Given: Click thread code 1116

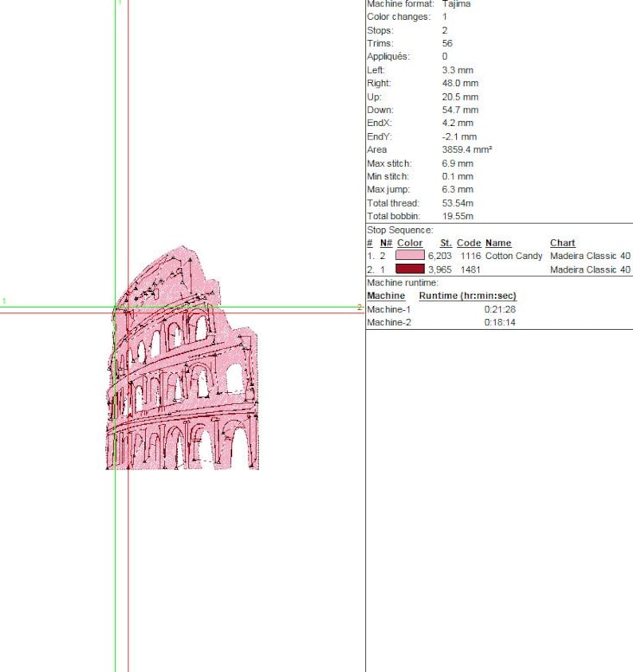Looking at the screenshot, I should coord(470,256).
